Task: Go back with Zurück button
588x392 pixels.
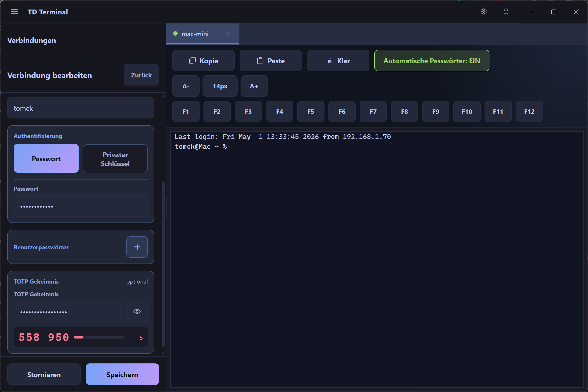Action: point(141,75)
